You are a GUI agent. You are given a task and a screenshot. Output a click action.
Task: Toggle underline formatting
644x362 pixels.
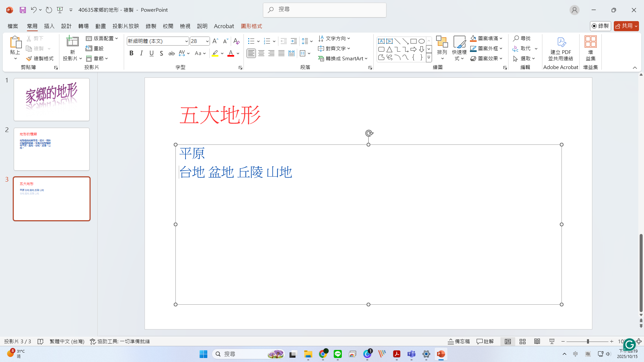point(152,53)
